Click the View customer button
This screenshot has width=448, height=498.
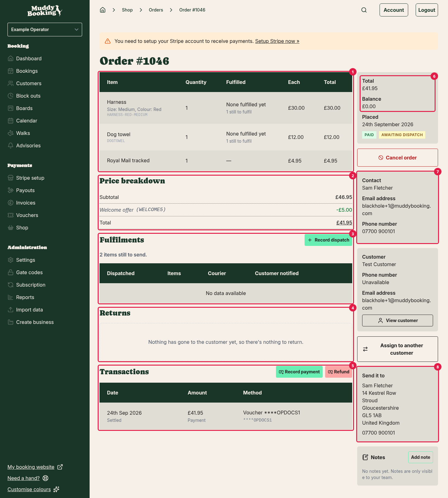[x=398, y=320]
